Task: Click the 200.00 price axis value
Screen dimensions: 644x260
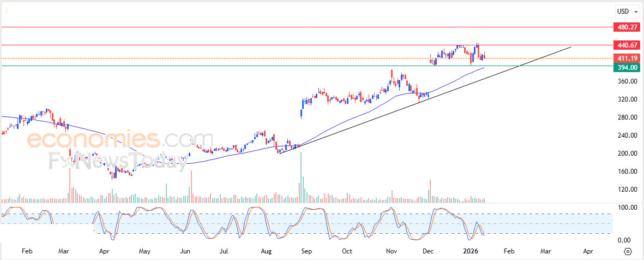Action: (x=628, y=153)
